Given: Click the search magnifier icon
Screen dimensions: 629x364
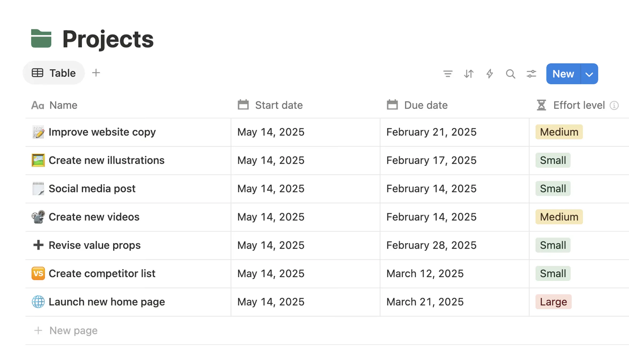Looking at the screenshot, I should point(510,73).
